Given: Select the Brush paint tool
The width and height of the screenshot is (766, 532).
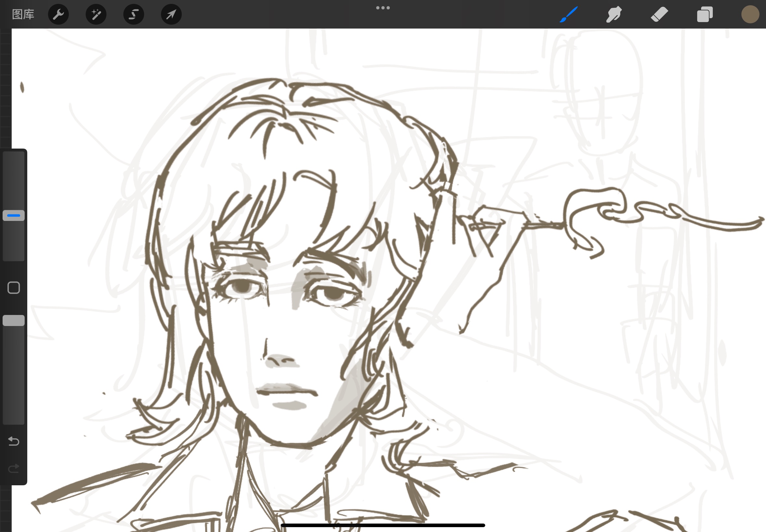Looking at the screenshot, I should click(x=569, y=14).
